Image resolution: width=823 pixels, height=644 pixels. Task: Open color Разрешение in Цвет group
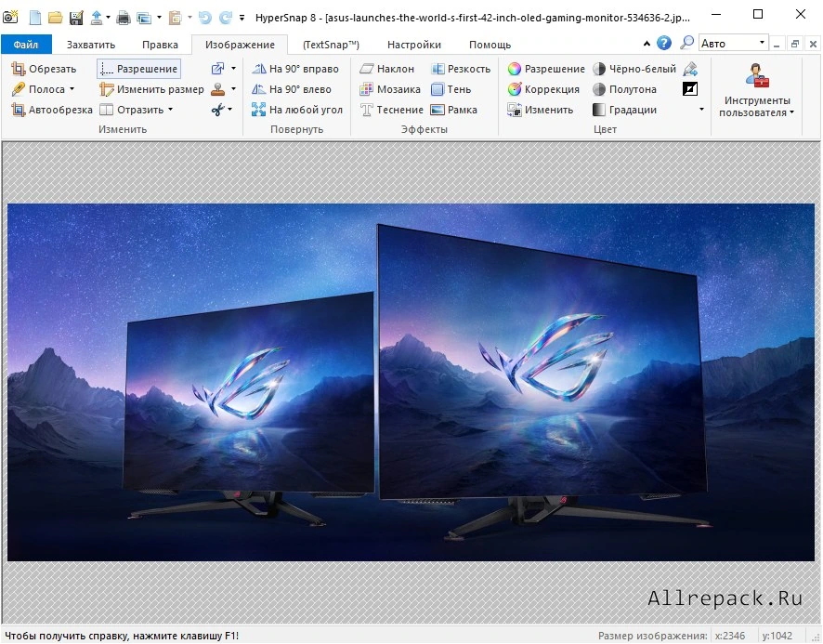[x=546, y=69]
